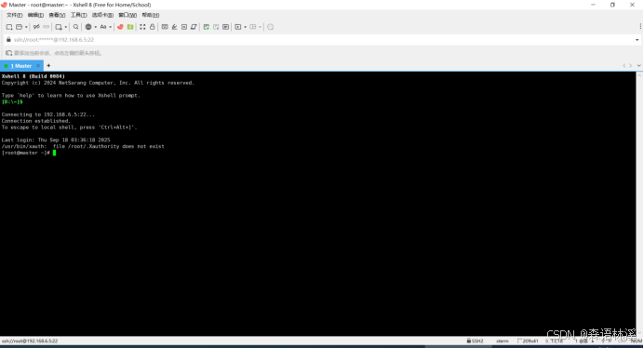
Task: Expand the dropdown next to boxed play-arrow icon
Action: click(x=245, y=27)
